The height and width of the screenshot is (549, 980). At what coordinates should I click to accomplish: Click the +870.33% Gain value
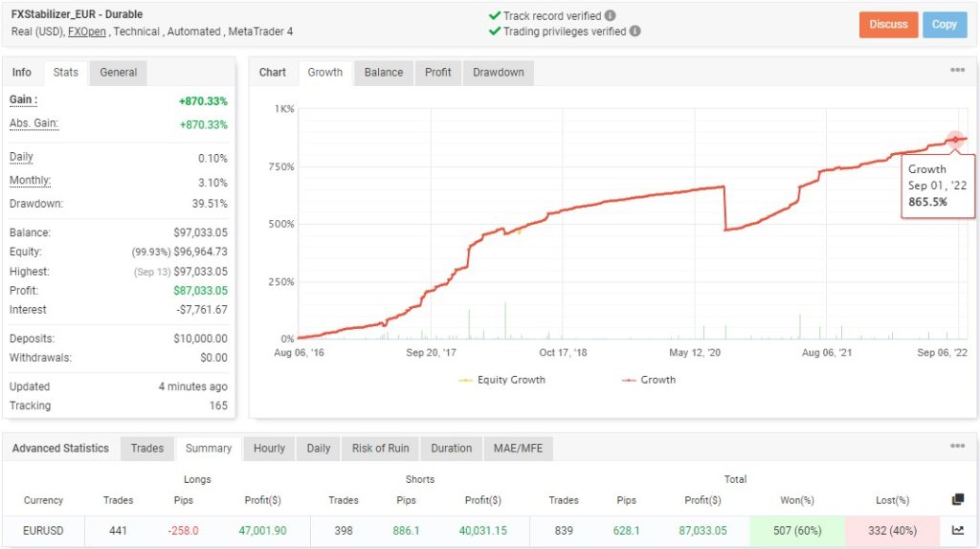(x=203, y=101)
